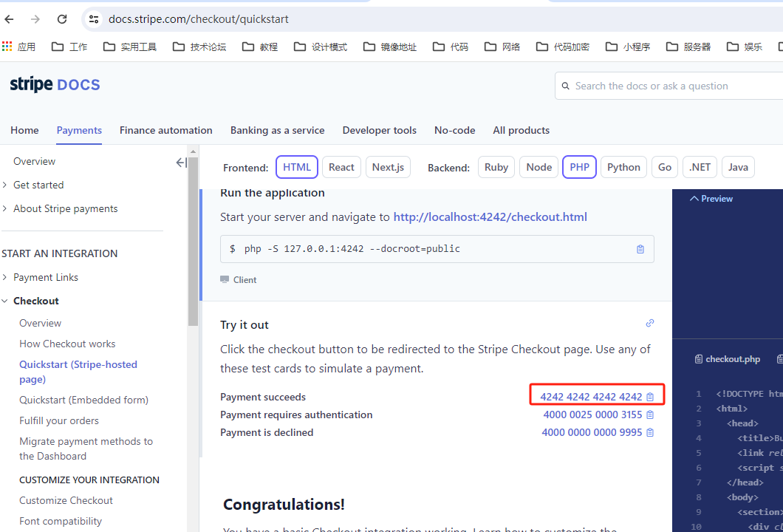Image resolution: width=783 pixels, height=532 pixels.
Task: Open the 代码加密 bookmarks folder
Action: click(563, 47)
